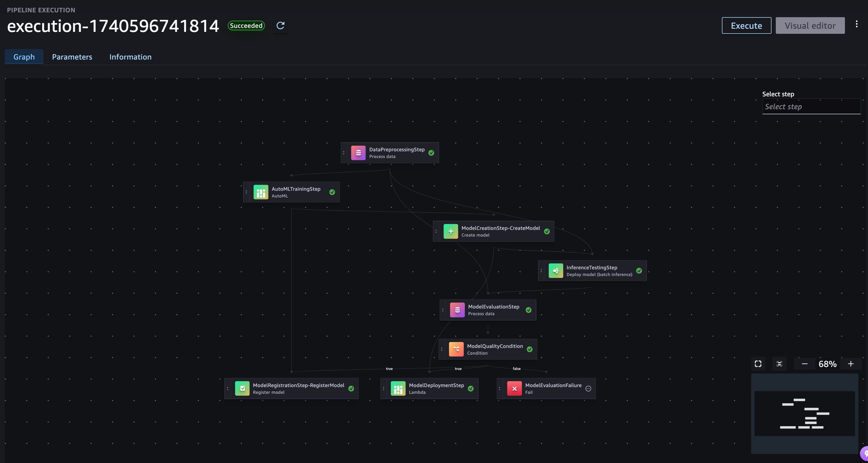Image resolution: width=868 pixels, height=463 pixels.
Task: Switch to the Parameters tab
Action: pyautogui.click(x=72, y=57)
